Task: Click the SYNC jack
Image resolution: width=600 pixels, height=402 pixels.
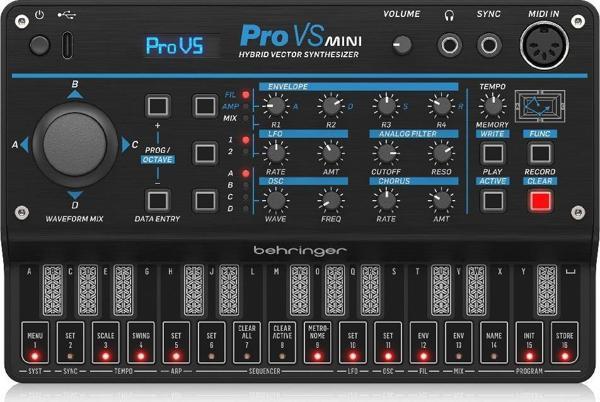Action: [x=489, y=45]
